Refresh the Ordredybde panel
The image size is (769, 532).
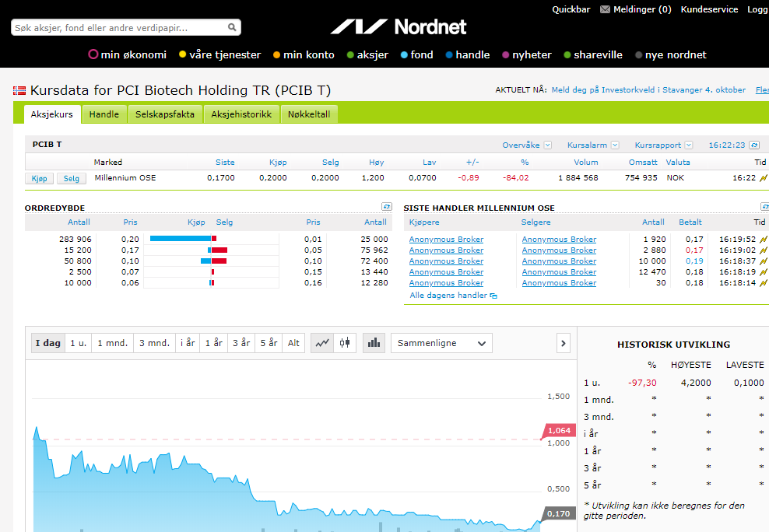[x=387, y=207]
